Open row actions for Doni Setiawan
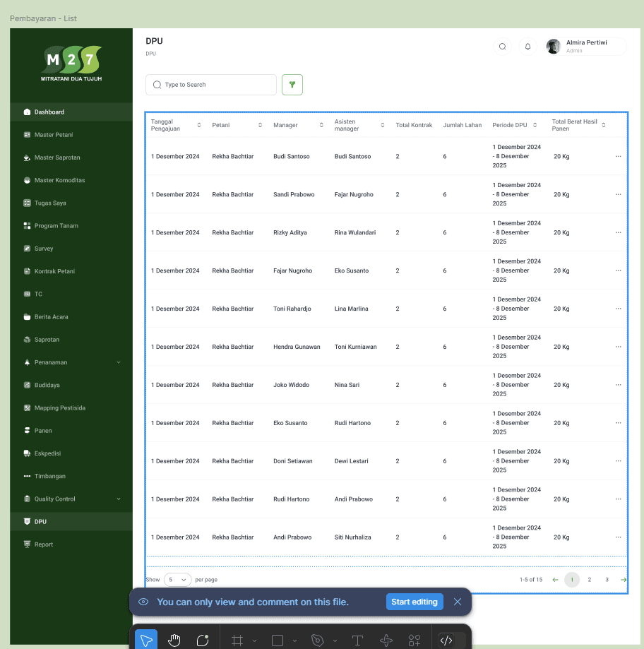Viewport: 644px width, 649px height. pyautogui.click(x=619, y=461)
